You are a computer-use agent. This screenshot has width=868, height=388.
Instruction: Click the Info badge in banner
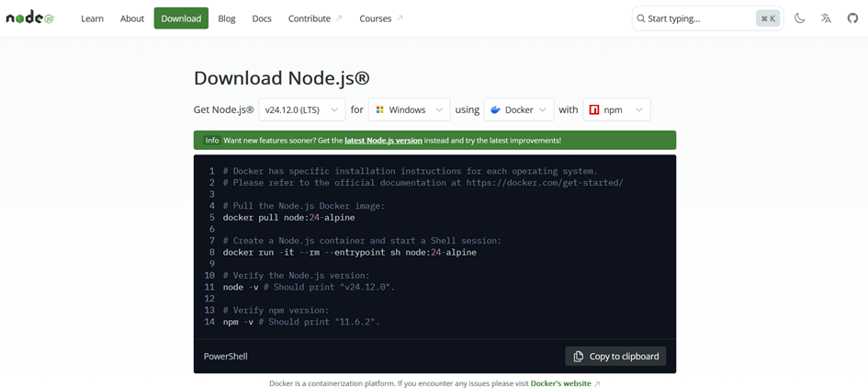coord(212,141)
